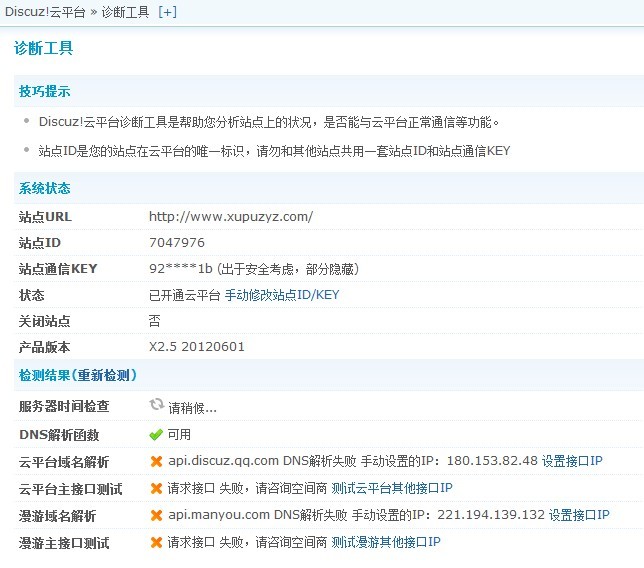Click the loading spinner icon beside 请稍候
The image size is (644, 568).
(156, 405)
